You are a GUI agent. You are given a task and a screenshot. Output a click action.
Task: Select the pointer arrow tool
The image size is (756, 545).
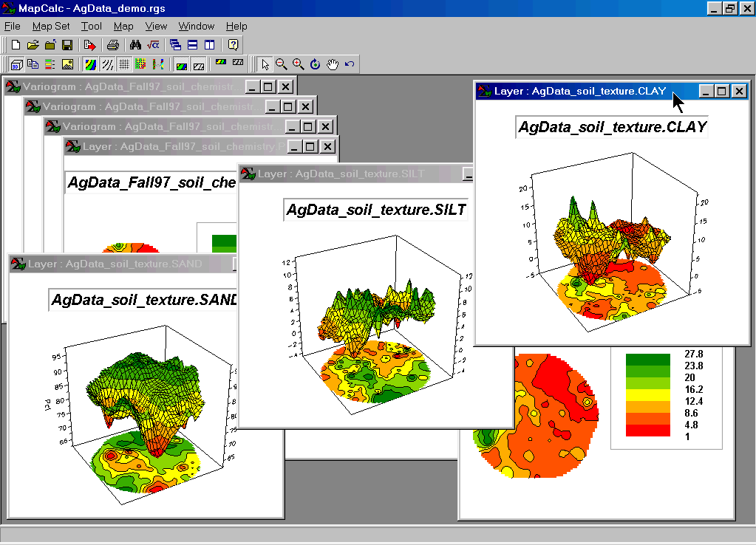pos(265,64)
